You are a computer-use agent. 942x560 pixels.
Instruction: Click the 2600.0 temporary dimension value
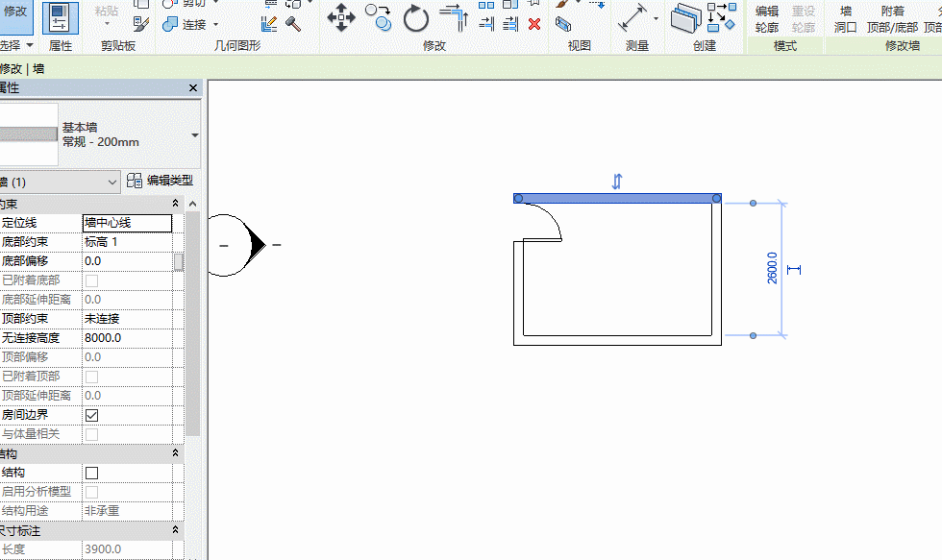click(x=773, y=268)
